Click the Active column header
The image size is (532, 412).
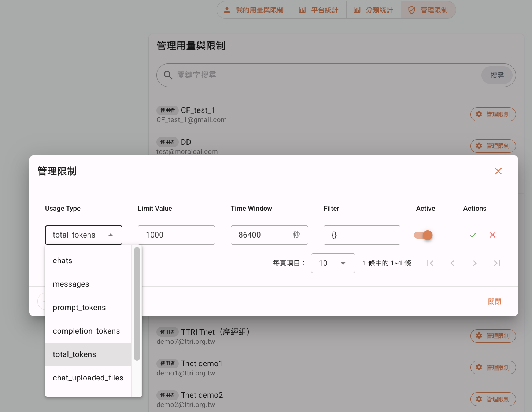[425, 209]
